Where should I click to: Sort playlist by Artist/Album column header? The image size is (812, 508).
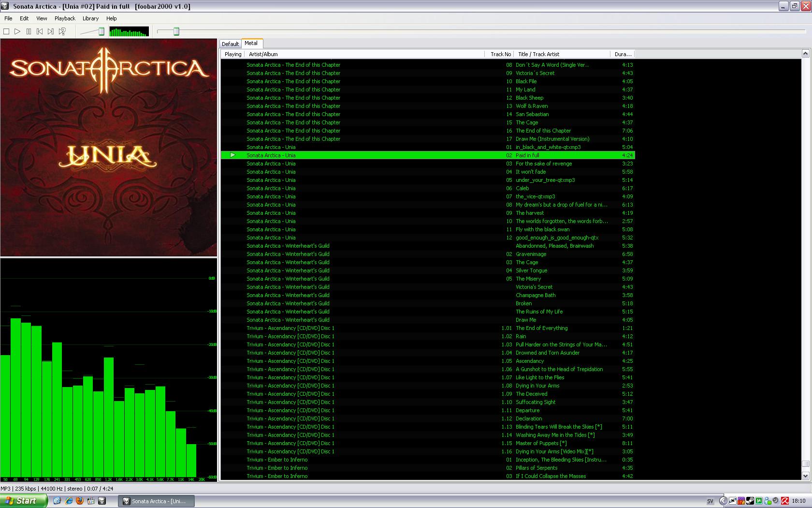tap(263, 54)
